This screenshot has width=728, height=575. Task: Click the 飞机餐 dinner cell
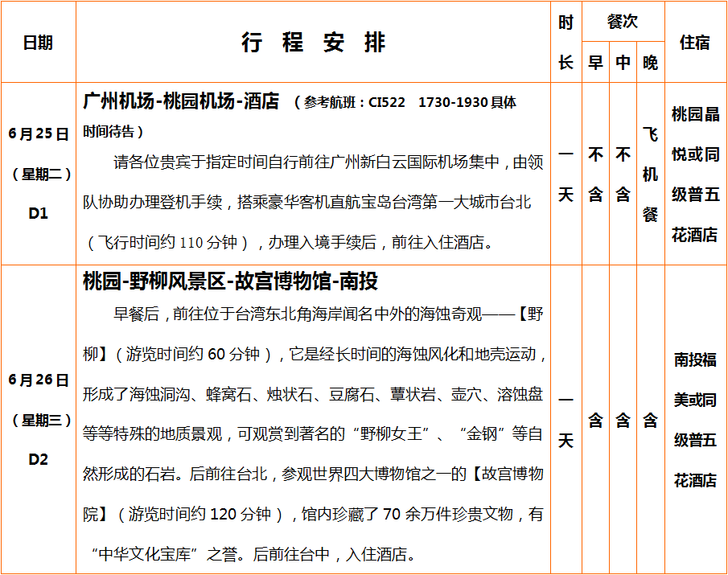[650, 174]
